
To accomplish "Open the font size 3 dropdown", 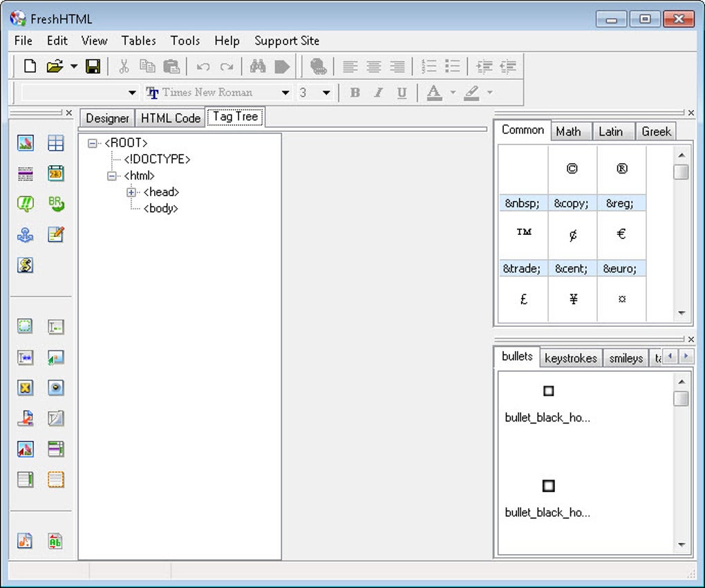I will pos(326,93).
